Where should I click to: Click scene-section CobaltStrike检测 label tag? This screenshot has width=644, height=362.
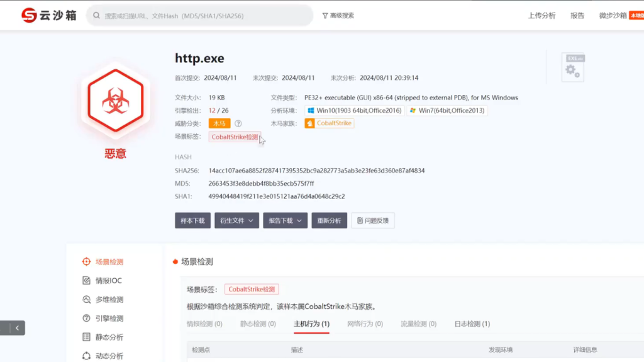coord(252,289)
